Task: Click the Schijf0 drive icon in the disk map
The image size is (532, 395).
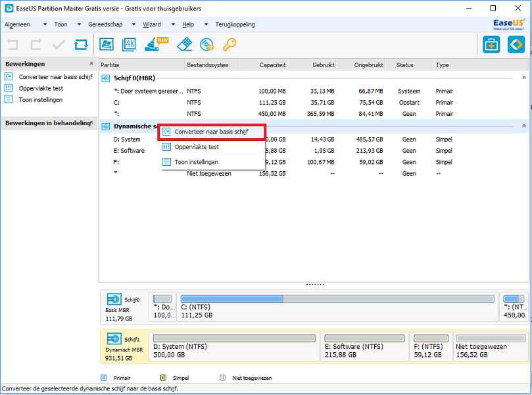Action: [x=114, y=300]
